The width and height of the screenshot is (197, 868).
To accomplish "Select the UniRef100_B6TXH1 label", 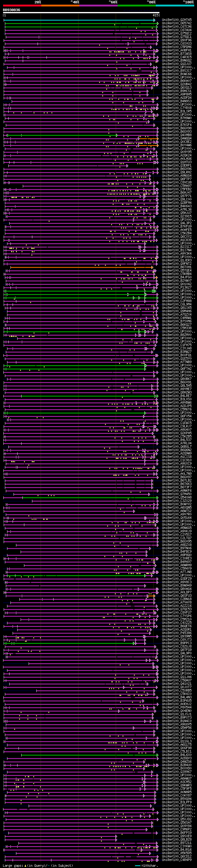I will coord(176,267).
